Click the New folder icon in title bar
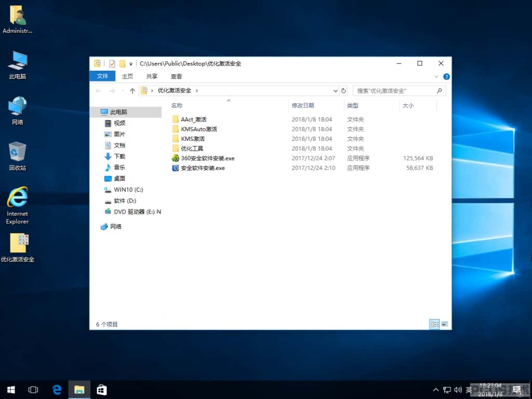Viewport: 532px width, 399px height. pyautogui.click(x=123, y=63)
